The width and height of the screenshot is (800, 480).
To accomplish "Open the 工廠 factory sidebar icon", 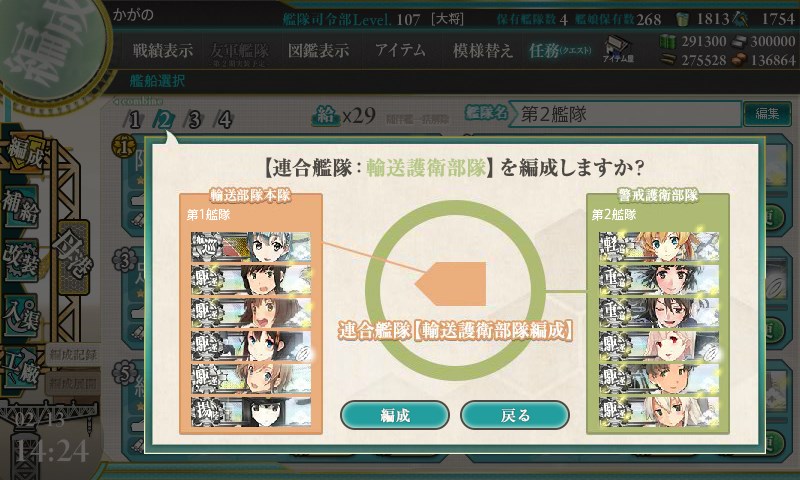I will click(x=21, y=368).
